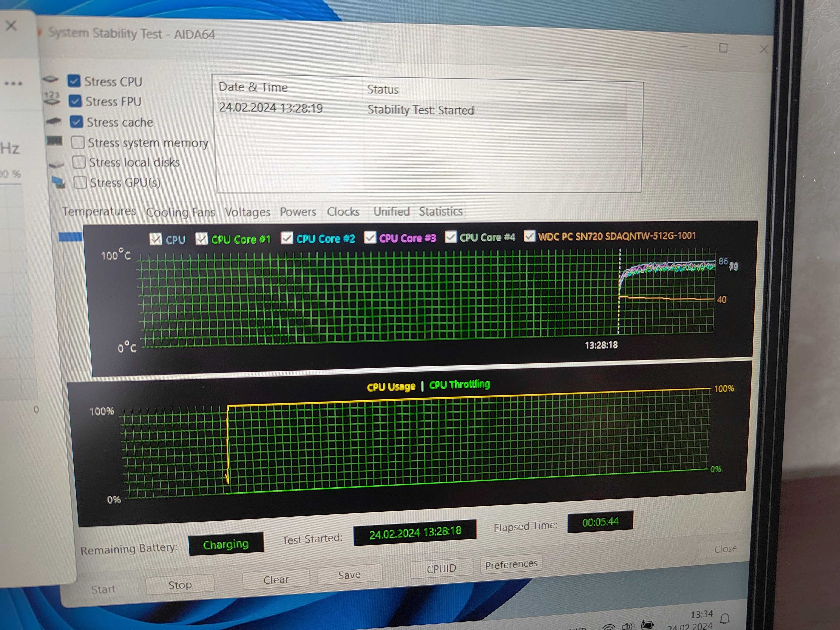This screenshot has width=840, height=630.
Task: Open the Statistics tab
Action: pyautogui.click(x=440, y=211)
